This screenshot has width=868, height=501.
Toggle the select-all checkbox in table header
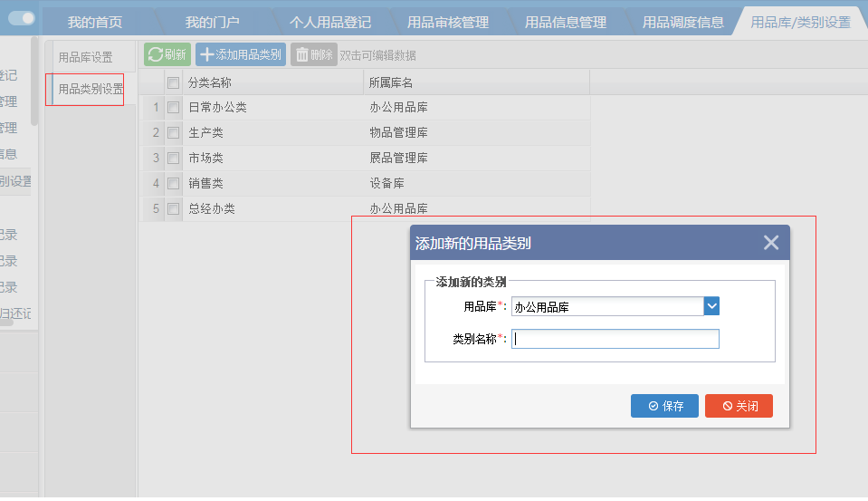coord(173,82)
